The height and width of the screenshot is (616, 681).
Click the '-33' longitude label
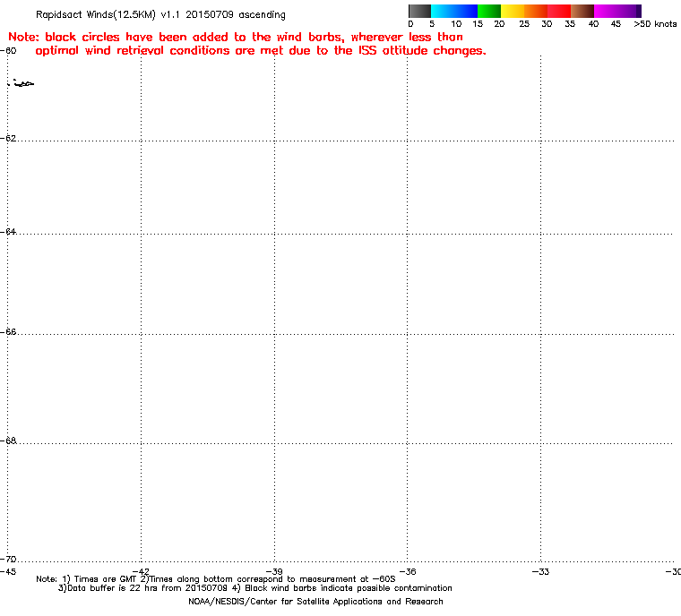click(540, 571)
